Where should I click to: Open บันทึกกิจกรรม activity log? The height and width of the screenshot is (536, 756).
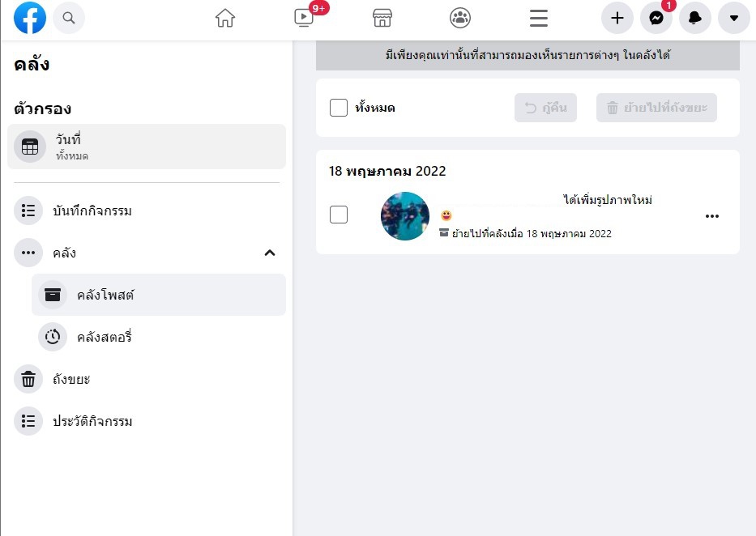pos(147,211)
